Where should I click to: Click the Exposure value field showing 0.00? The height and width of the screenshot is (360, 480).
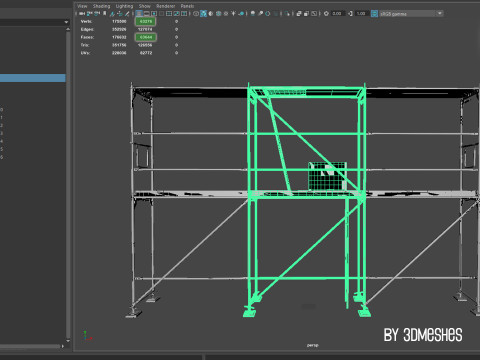pos(338,14)
